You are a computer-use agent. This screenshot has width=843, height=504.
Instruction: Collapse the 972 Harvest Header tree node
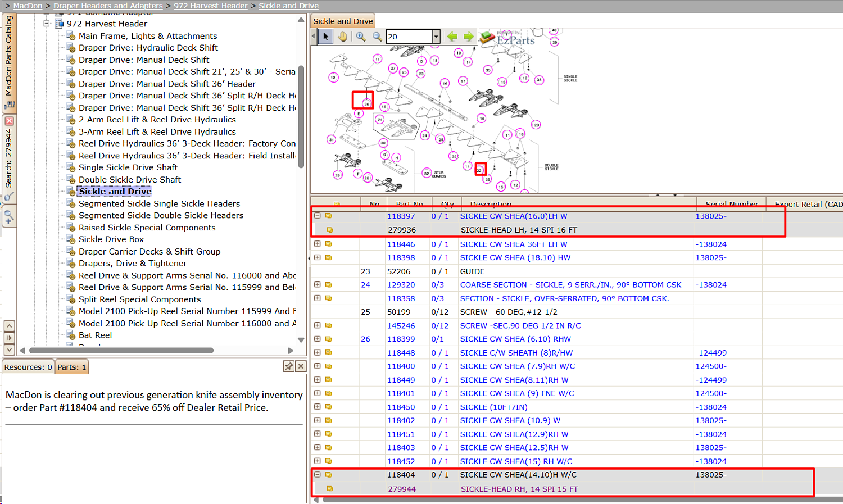(x=47, y=24)
